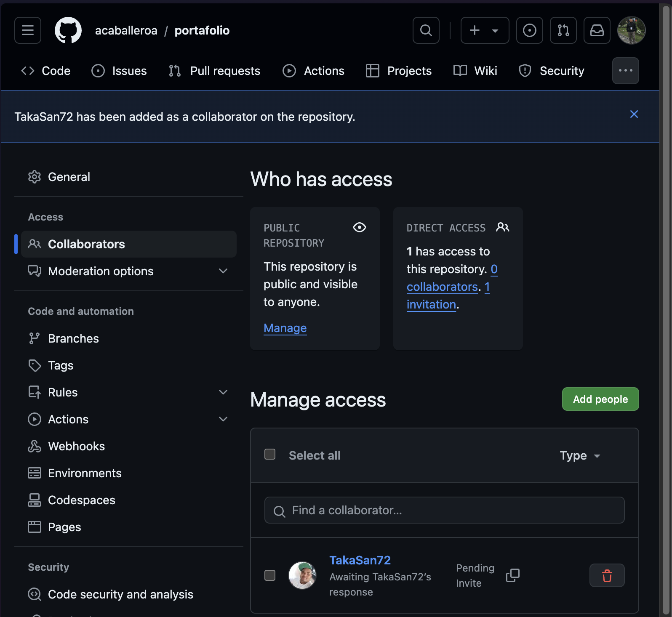Open Code security and analysis settings
Image resolution: width=672 pixels, height=617 pixels.
tap(129, 594)
